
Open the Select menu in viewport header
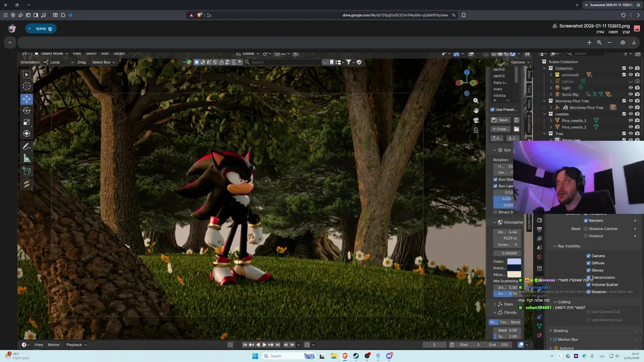coord(91,53)
